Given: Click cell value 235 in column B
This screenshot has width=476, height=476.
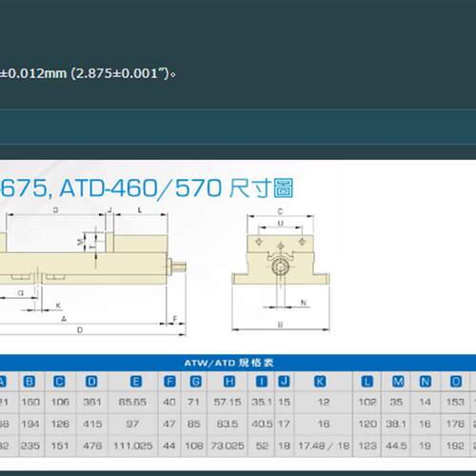Looking at the screenshot, I should pyautogui.click(x=30, y=446).
